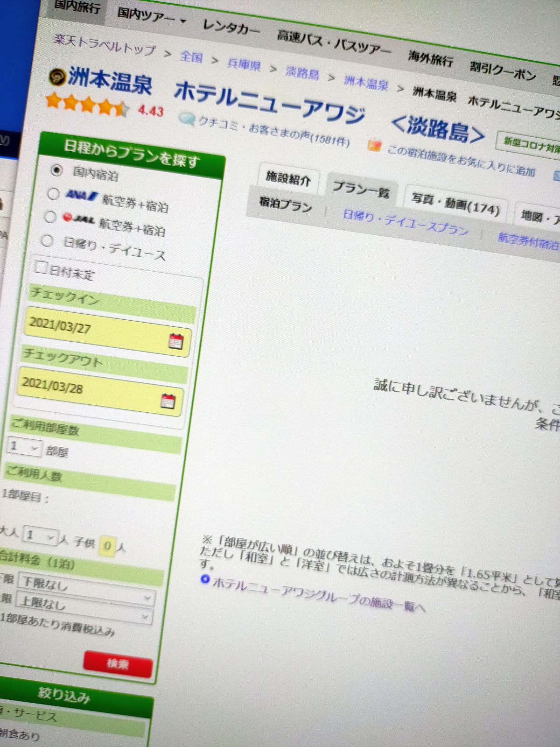Click the check-out date field 2021/03/28
The image size is (560, 747).
(x=101, y=391)
